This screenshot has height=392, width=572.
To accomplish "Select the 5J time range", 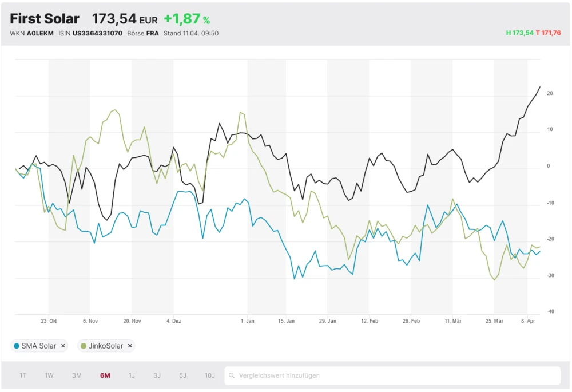I will point(182,375).
